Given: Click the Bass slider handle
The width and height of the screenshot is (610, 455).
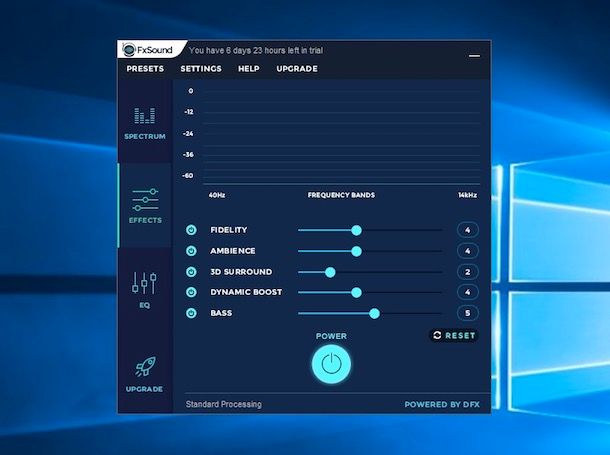Looking at the screenshot, I should [374, 313].
